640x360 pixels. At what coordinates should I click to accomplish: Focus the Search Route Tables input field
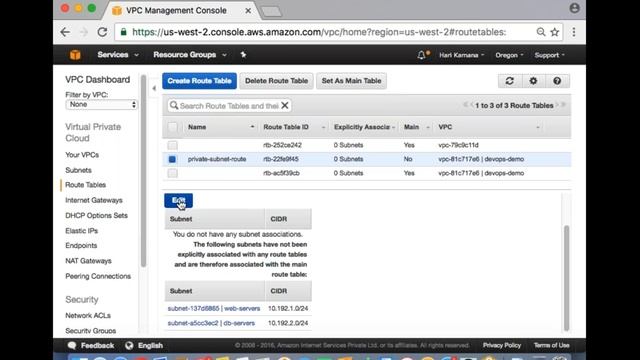coord(229,106)
